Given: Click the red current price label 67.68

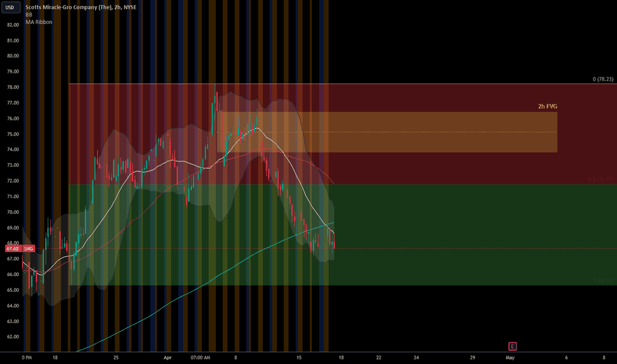Looking at the screenshot, I should click(13, 249).
